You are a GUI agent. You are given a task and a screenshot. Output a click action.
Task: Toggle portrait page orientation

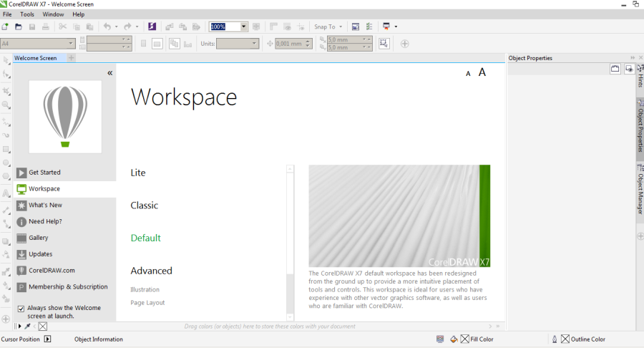pos(143,44)
